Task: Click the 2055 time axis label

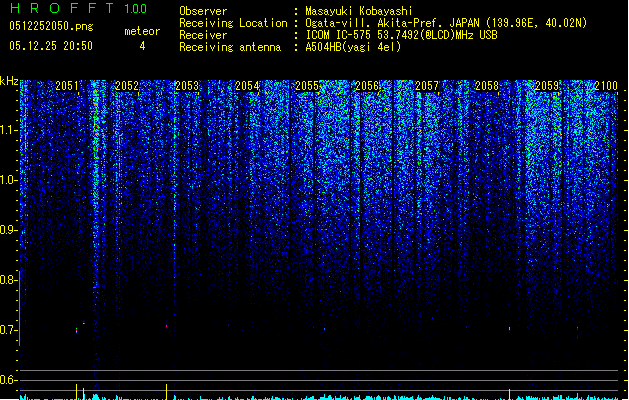Action: tap(307, 86)
